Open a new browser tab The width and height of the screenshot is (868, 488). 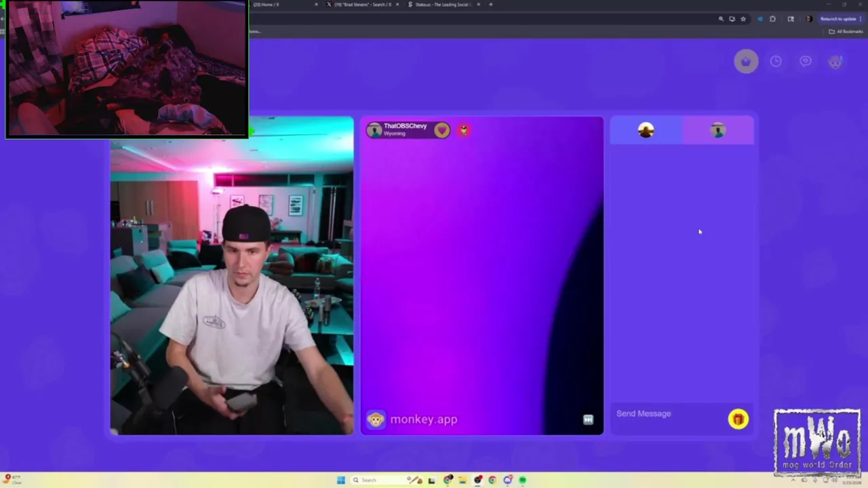click(490, 5)
